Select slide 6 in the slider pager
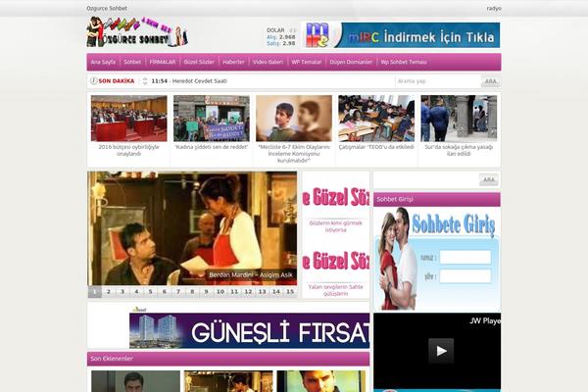The image size is (588, 392). pos(165,291)
